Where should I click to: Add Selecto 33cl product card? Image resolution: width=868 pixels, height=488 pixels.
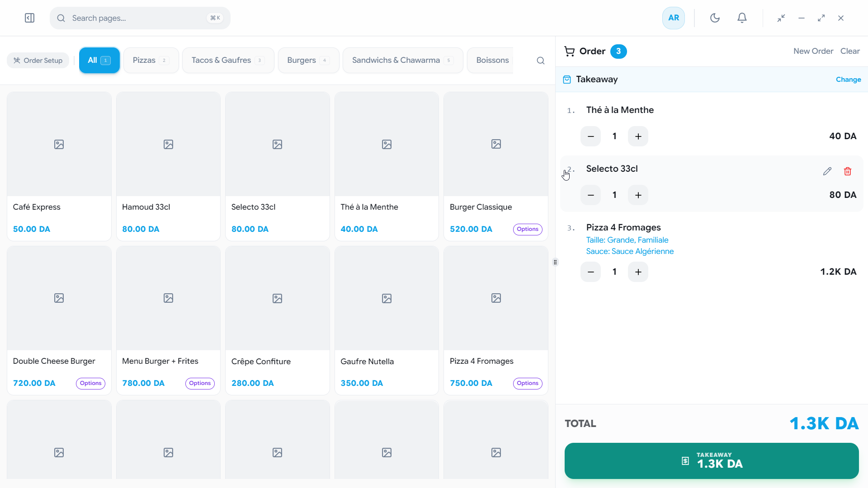[x=278, y=166]
